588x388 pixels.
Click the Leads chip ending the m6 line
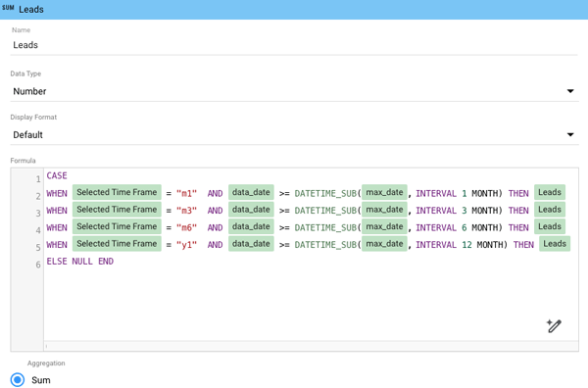(550, 226)
